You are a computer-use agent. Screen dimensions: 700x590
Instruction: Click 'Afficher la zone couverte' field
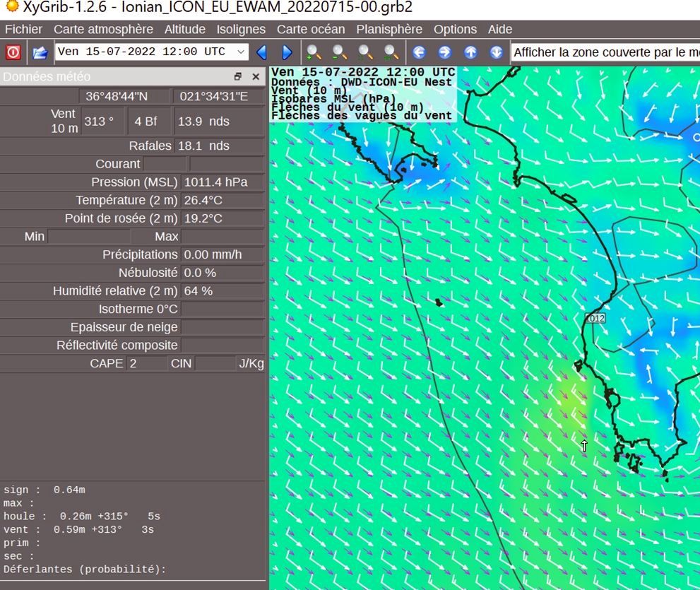(605, 52)
